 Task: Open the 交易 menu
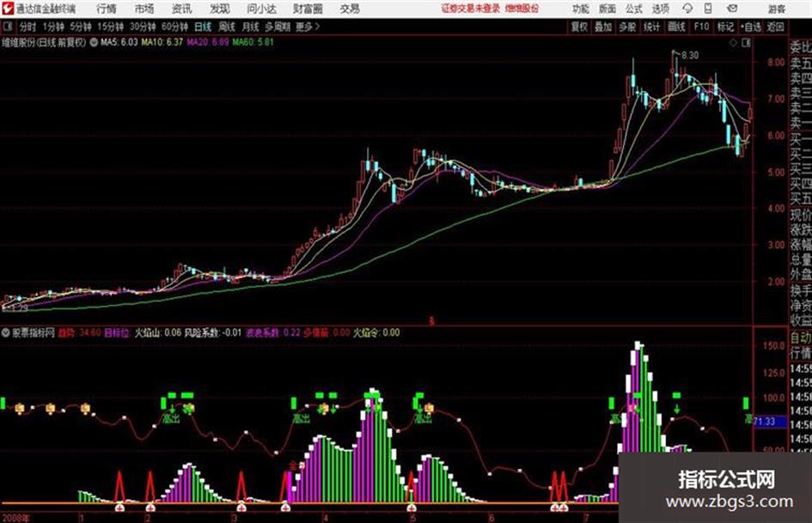coord(350,9)
